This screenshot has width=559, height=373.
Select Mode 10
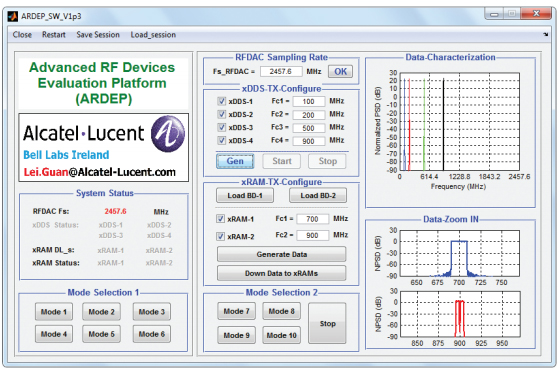[x=281, y=335]
